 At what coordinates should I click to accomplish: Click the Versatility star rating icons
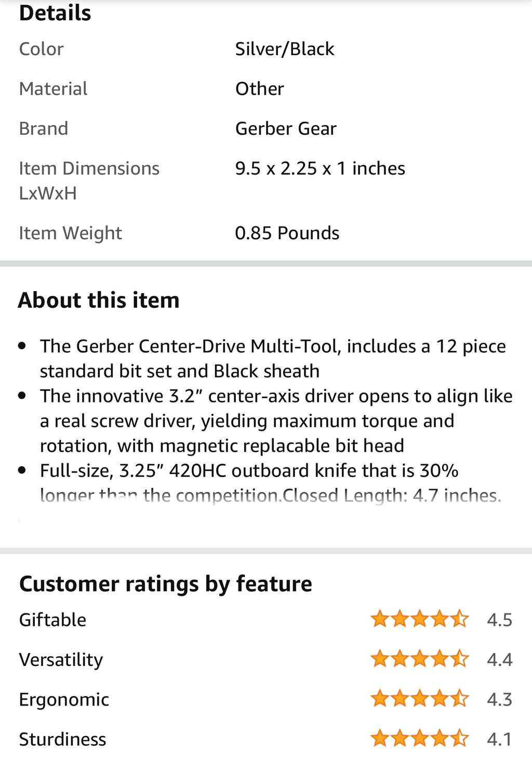pyautogui.click(x=419, y=659)
